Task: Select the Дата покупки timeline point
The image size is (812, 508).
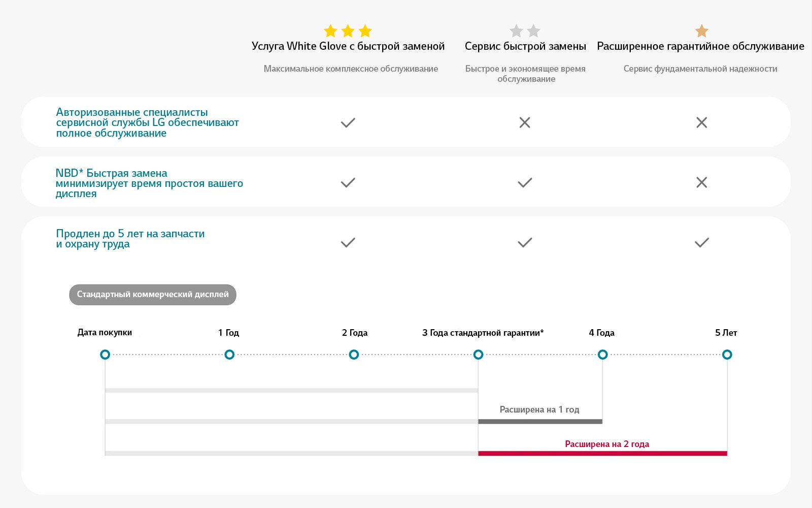Action: (105, 355)
